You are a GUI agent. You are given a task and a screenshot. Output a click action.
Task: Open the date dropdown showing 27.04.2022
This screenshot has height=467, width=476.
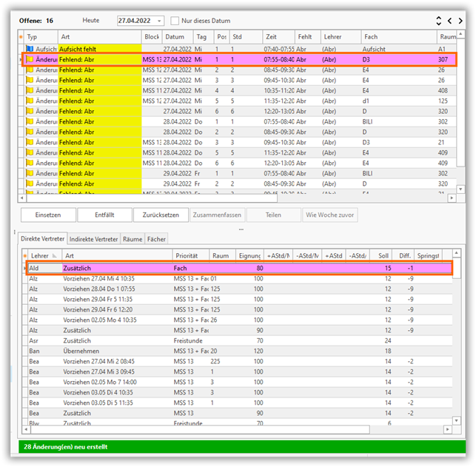[x=159, y=21]
